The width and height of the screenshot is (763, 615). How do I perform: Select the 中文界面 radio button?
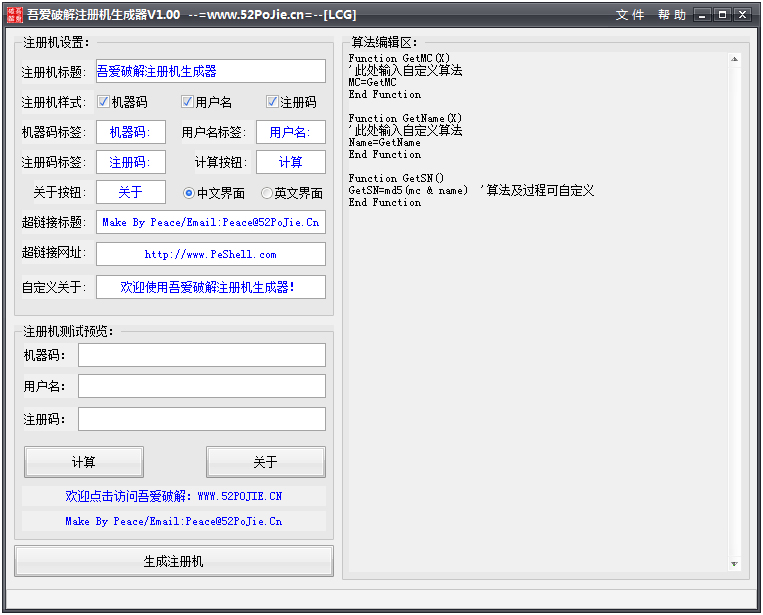click(x=189, y=193)
